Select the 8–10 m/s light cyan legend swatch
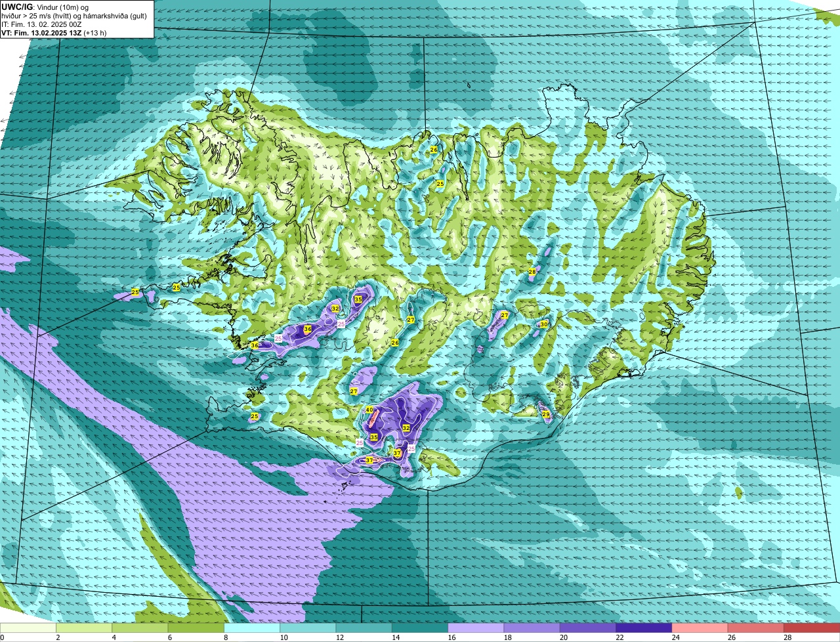Screen dimensions: 840x642 coord(252,628)
